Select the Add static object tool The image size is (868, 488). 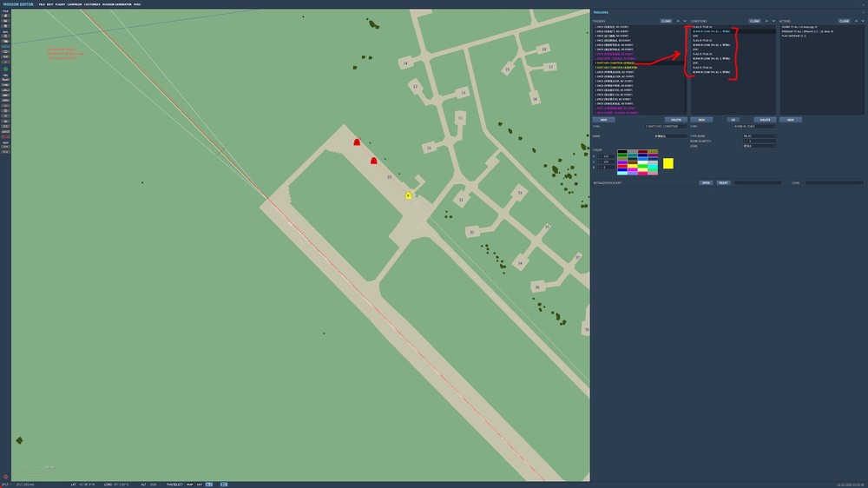click(x=6, y=100)
